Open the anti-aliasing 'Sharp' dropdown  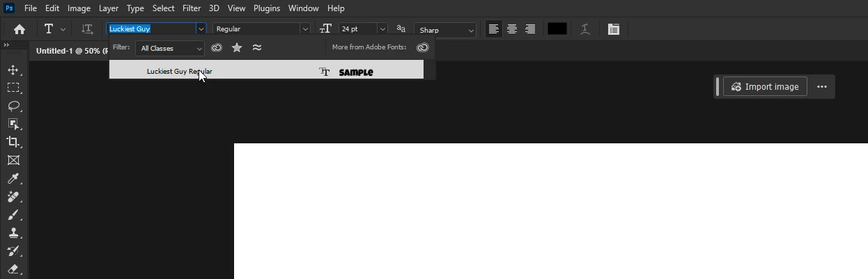[445, 30]
